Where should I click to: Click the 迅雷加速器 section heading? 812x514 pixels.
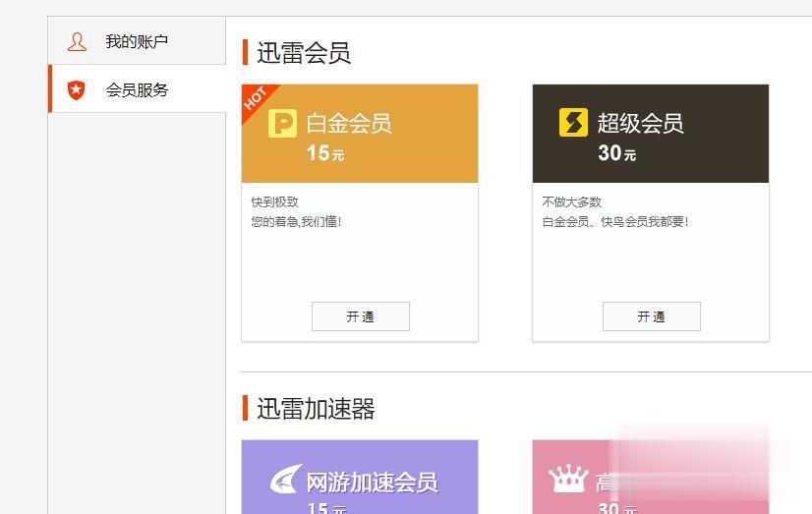coord(316,409)
